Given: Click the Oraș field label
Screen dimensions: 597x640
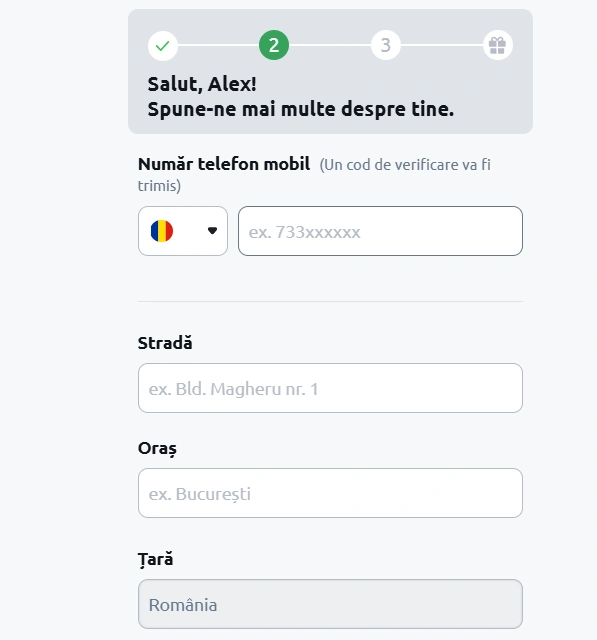Looking at the screenshot, I should [x=157, y=449].
